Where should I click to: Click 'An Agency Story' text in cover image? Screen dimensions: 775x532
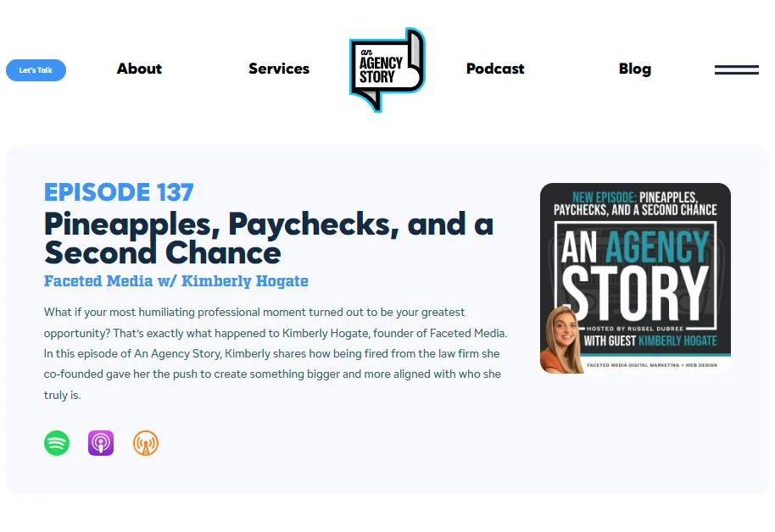pyautogui.click(x=636, y=275)
